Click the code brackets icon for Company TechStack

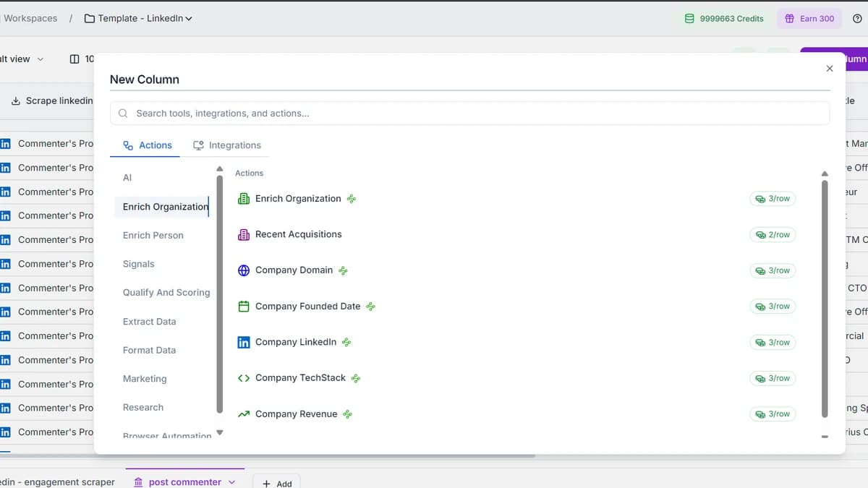pos(243,377)
